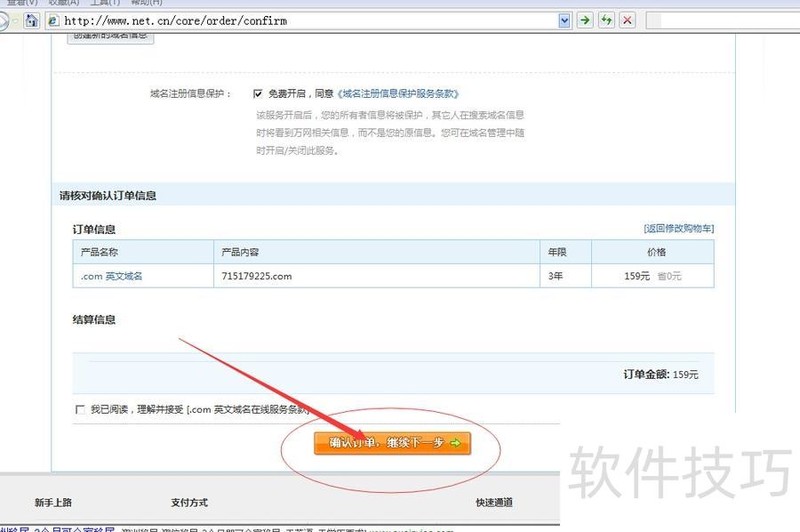Open the .com 英文域名 product link
Screen dimensions: 800x532
tap(111, 276)
